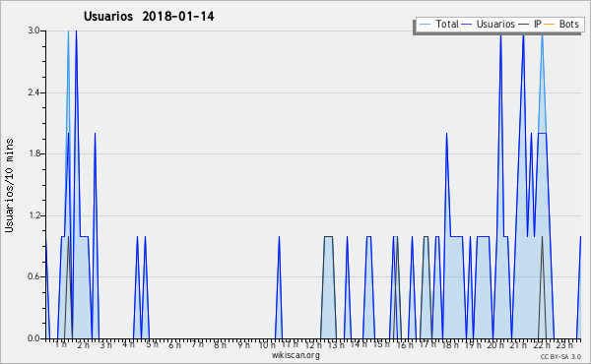Click the 0.6 value on y-axis
This screenshot has height=364, width=591.
(33, 276)
